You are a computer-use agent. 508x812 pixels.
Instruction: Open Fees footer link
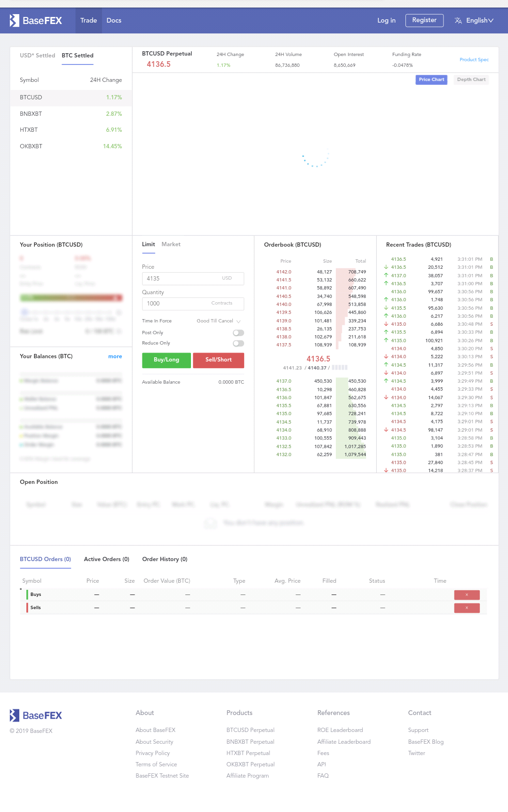[x=323, y=753]
